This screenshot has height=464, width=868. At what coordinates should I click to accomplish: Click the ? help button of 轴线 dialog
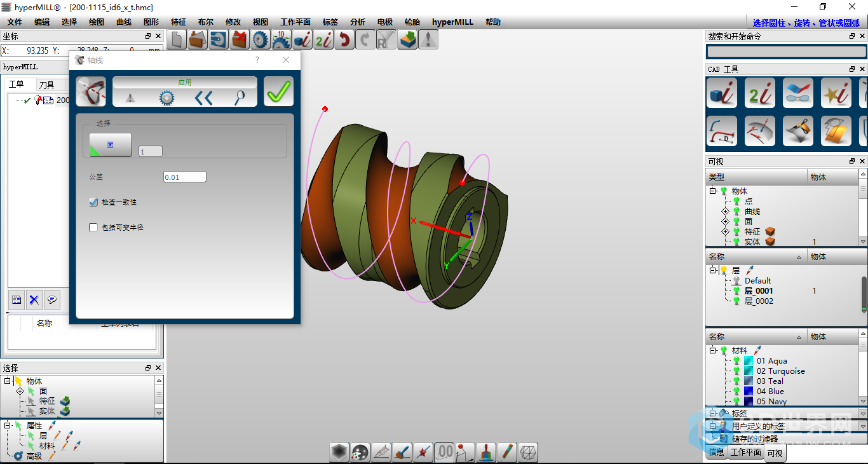(x=257, y=60)
